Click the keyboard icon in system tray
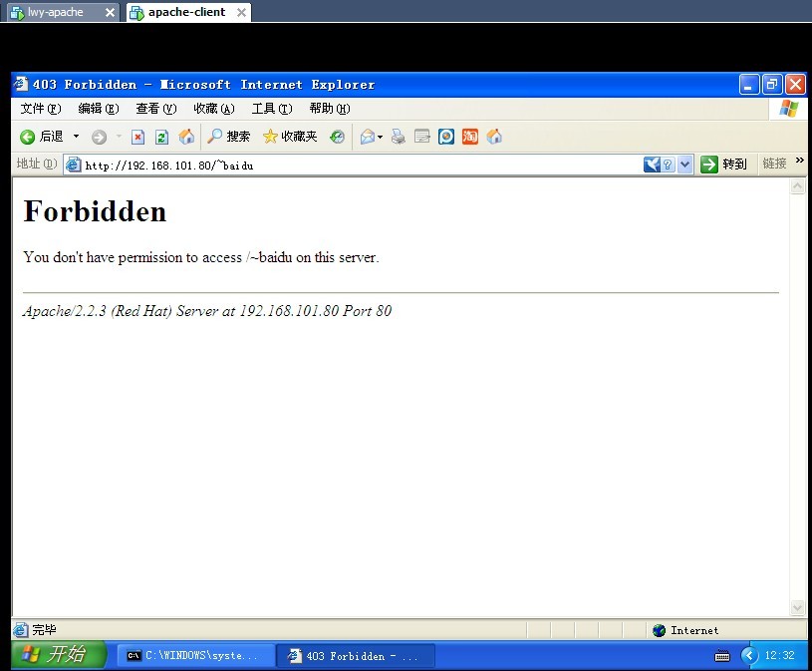812x671 pixels. point(722,656)
